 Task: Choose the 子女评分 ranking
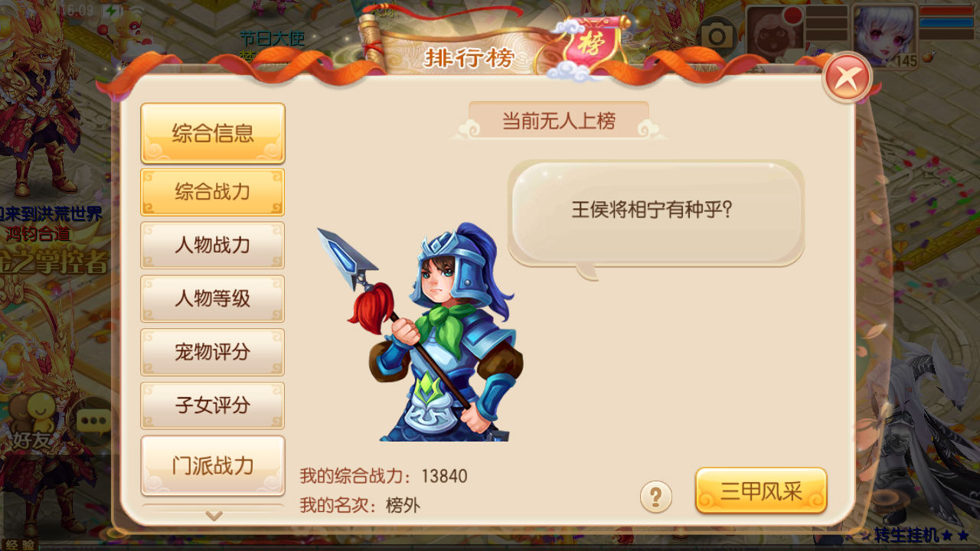pos(213,406)
